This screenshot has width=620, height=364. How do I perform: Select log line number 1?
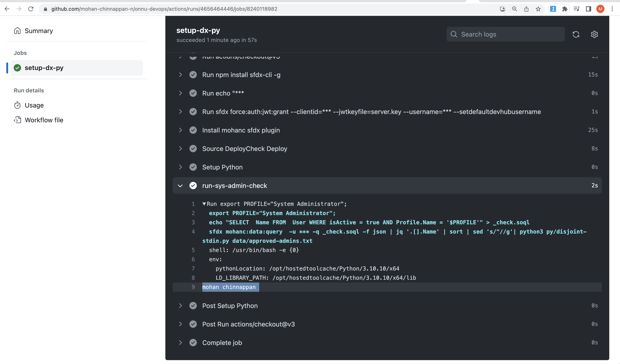(193, 204)
